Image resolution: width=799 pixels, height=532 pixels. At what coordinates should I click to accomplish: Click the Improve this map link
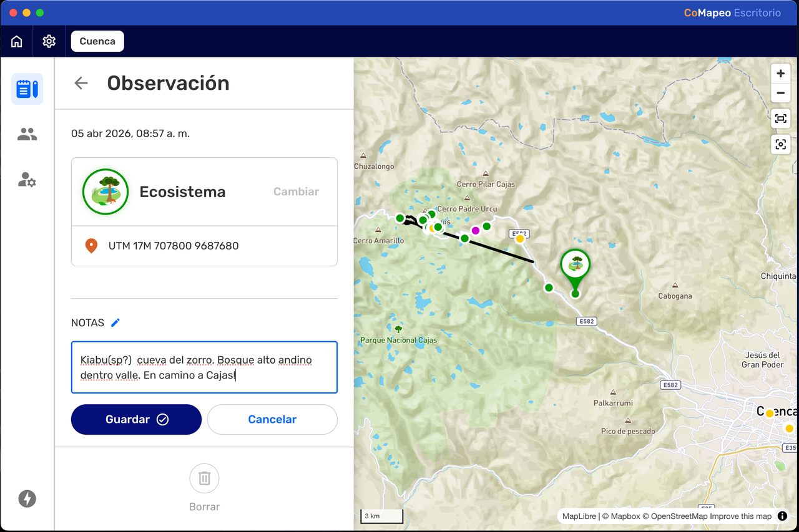[x=741, y=516]
